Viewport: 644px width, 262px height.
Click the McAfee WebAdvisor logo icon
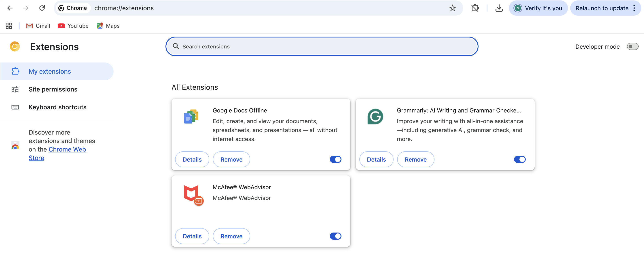[x=193, y=195]
